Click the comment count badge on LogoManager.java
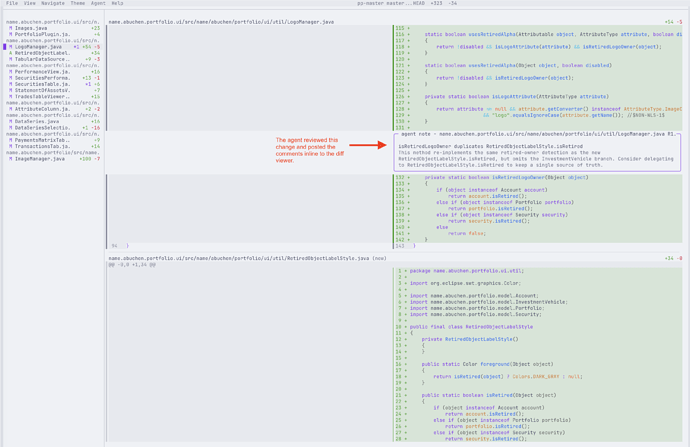This screenshot has height=447, width=690. (77, 47)
